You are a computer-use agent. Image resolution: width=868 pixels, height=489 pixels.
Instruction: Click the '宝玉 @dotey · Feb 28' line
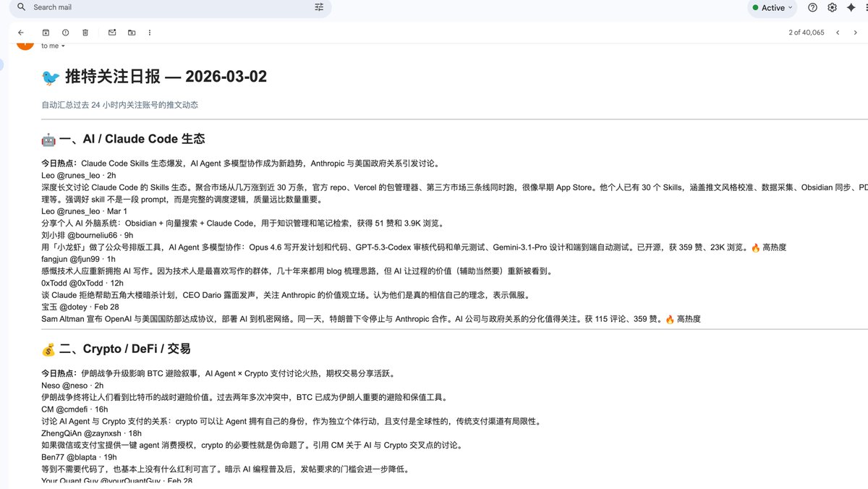(x=79, y=307)
